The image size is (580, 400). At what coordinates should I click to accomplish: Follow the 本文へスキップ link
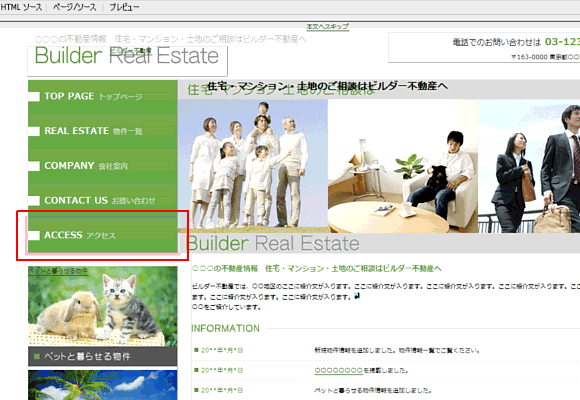point(327,27)
